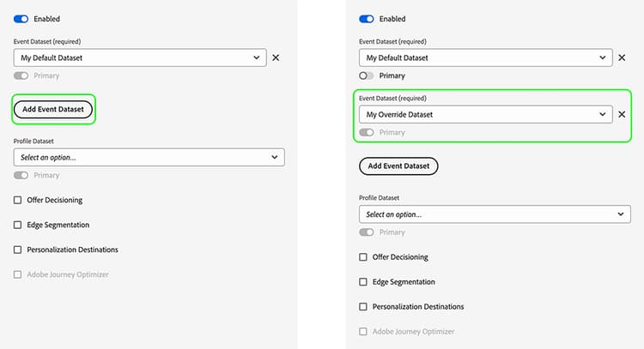Expand Profile Dataset dropdown in right panel
This screenshot has height=349, width=644.
pyautogui.click(x=495, y=214)
